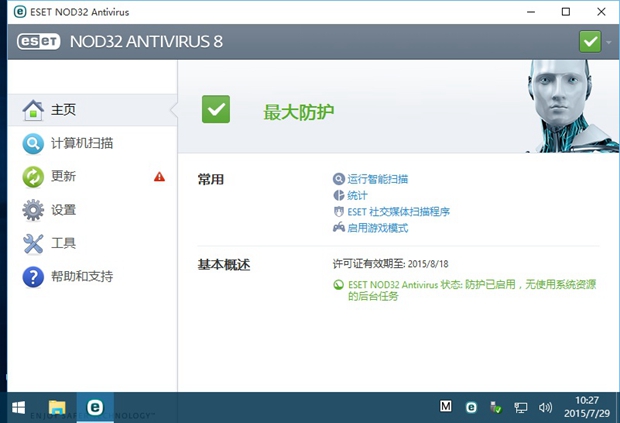
Task: Click the safely remove hardware tray icon
Action: click(x=495, y=407)
